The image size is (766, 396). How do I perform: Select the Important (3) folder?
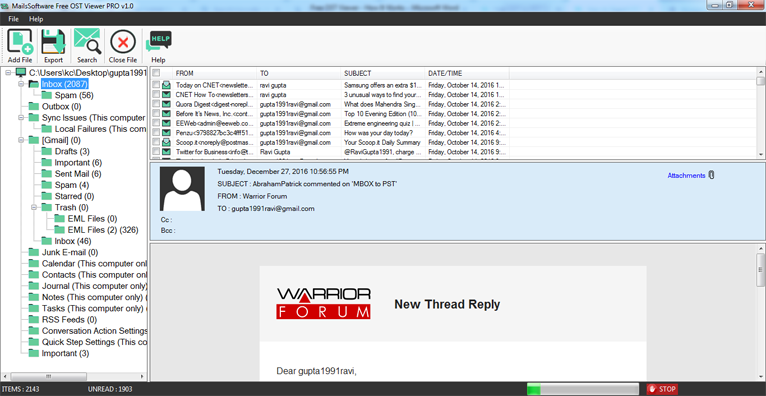(x=65, y=354)
